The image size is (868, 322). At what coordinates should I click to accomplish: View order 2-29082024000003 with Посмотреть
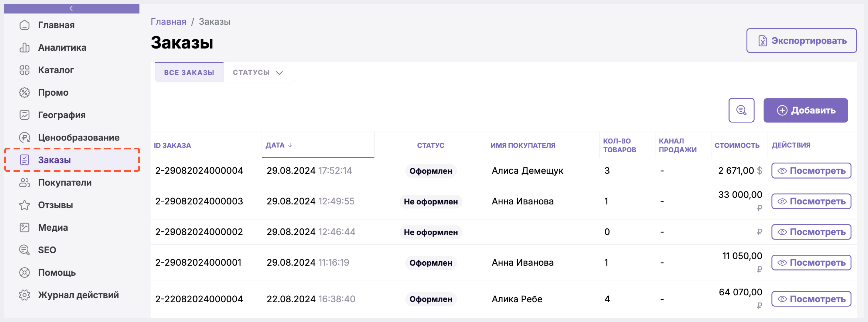tap(811, 202)
